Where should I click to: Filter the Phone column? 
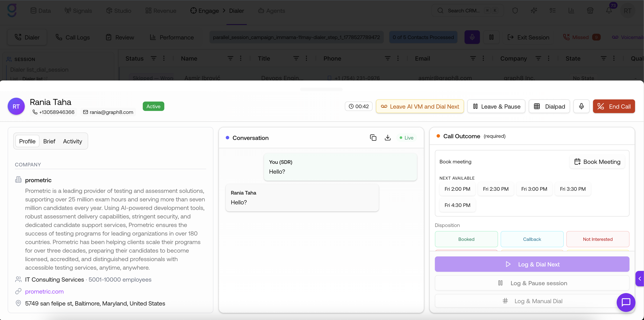coord(388,58)
